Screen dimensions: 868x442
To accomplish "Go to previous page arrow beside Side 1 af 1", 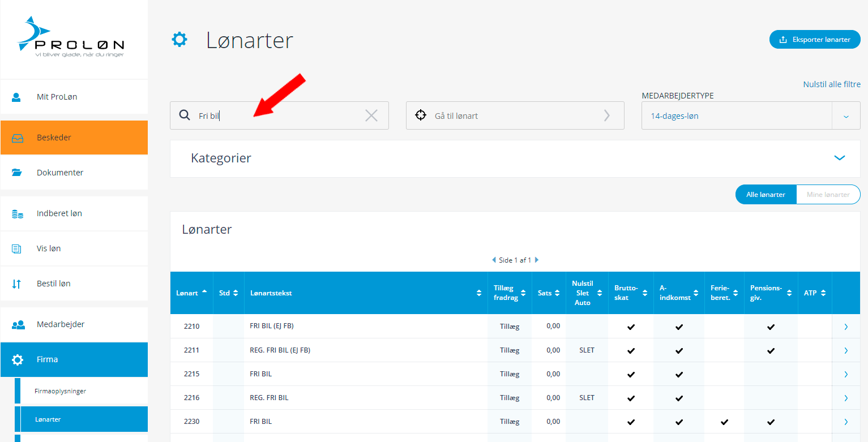I will [x=494, y=260].
